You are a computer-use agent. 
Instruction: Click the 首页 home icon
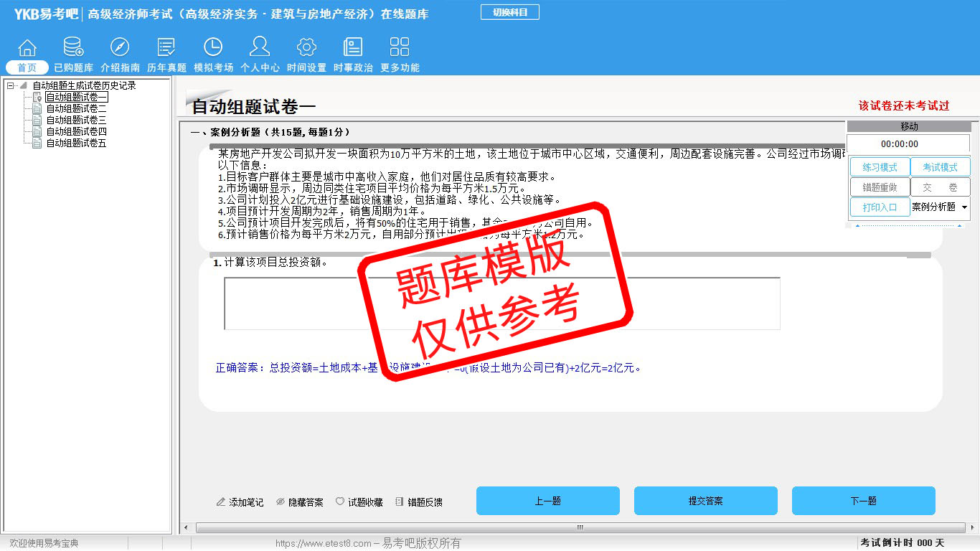27,48
